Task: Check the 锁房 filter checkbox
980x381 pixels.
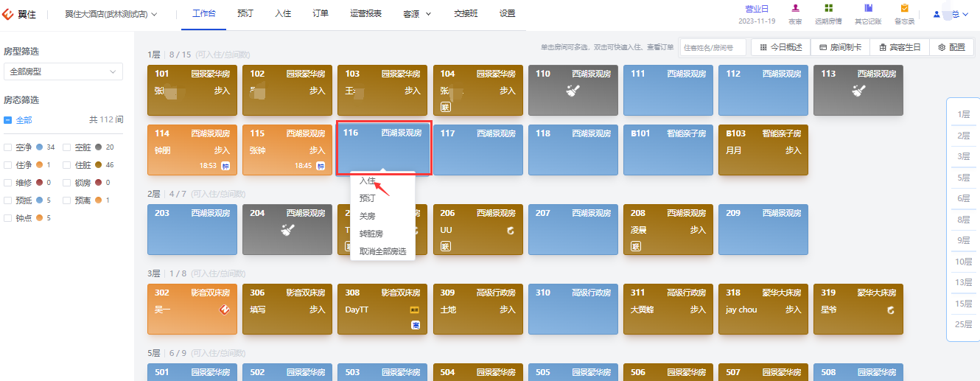Action: [67, 183]
